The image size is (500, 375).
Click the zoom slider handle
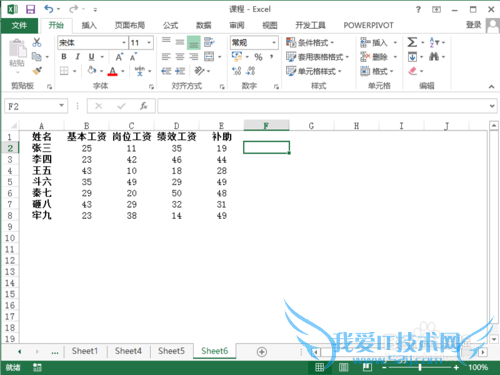point(420,368)
